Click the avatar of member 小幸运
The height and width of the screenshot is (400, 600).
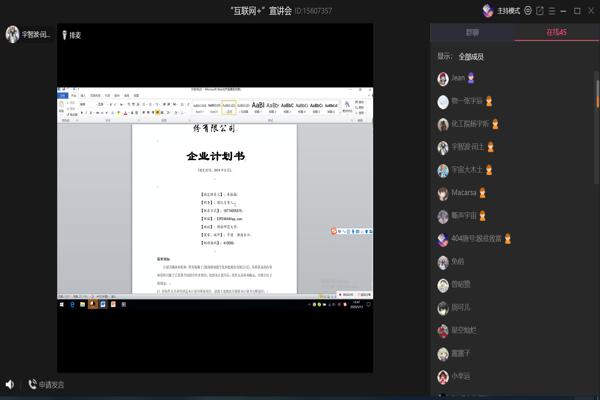click(x=443, y=376)
